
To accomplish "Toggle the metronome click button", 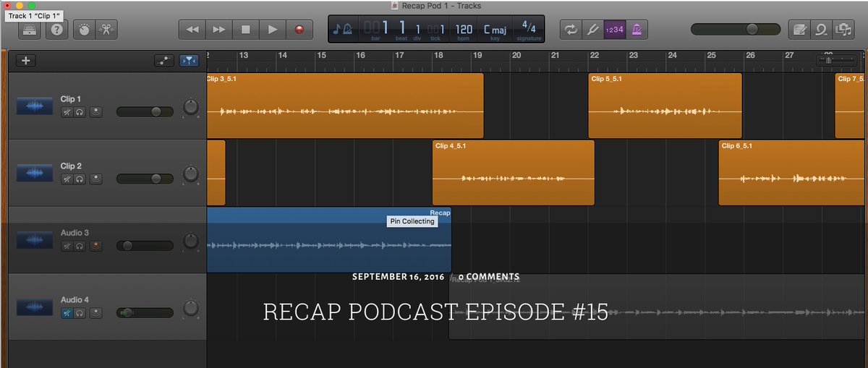I will click(x=637, y=30).
